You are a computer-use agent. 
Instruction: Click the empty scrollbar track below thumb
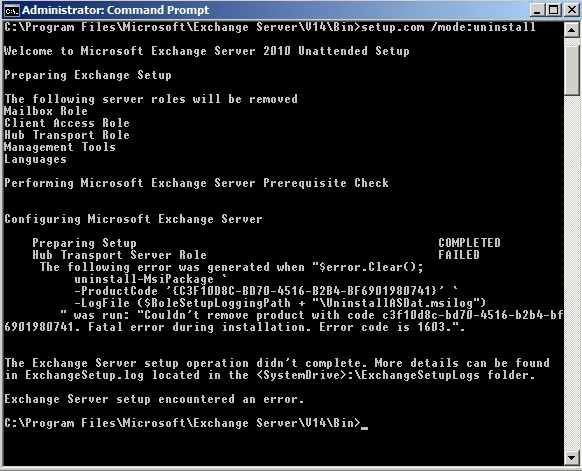coord(572,272)
